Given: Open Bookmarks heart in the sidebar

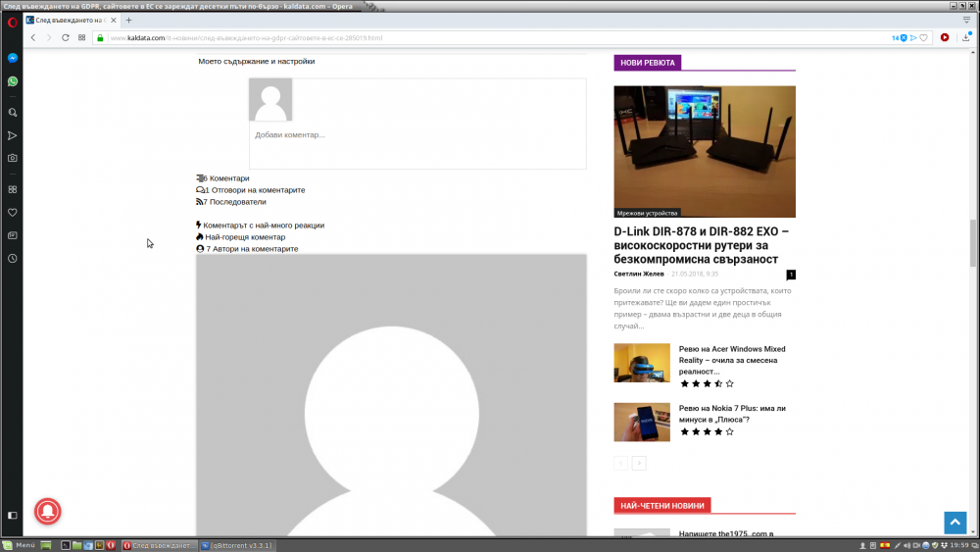Looking at the screenshot, I should (x=13, y=213).
